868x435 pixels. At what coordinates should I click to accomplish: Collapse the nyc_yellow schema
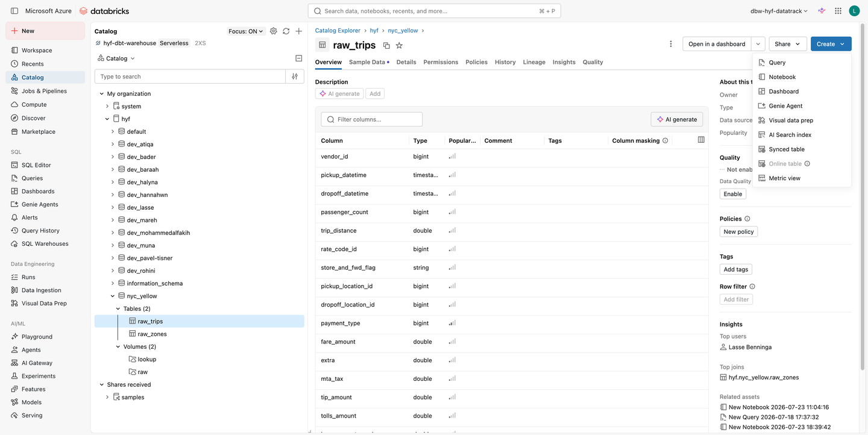113,296
